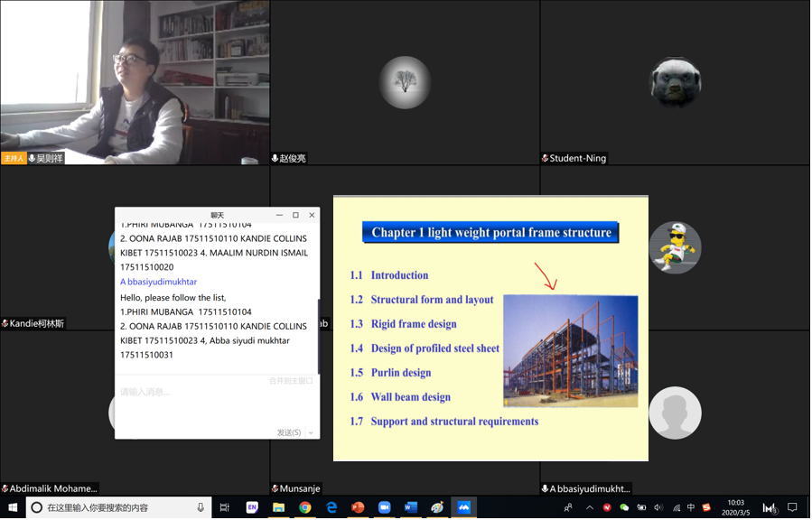
Task: Show hidden system tray icons chevron
Action: [x=590, y=508]
